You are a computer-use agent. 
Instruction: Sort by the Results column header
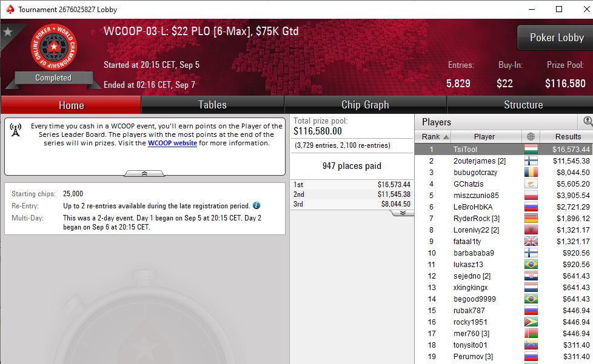[x=567, y=136]
